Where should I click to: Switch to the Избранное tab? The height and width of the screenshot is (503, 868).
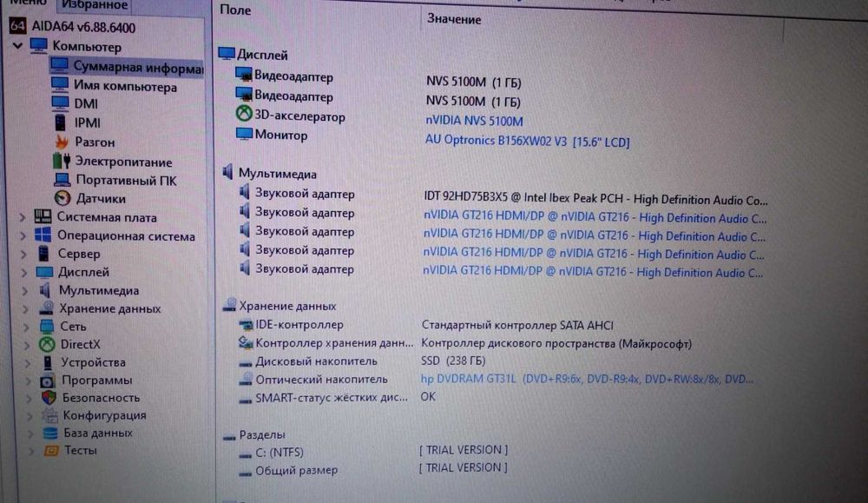click(95, 5)
